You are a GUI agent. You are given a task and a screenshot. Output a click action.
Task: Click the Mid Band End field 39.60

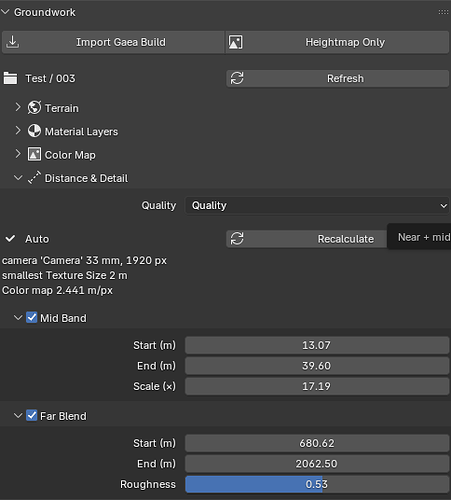click(x=317, y=366)
